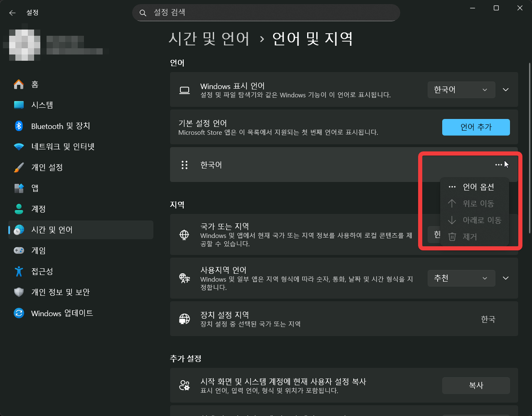Open the 홈 home icon
532x416 pixels.
click(x=19, y=84)
